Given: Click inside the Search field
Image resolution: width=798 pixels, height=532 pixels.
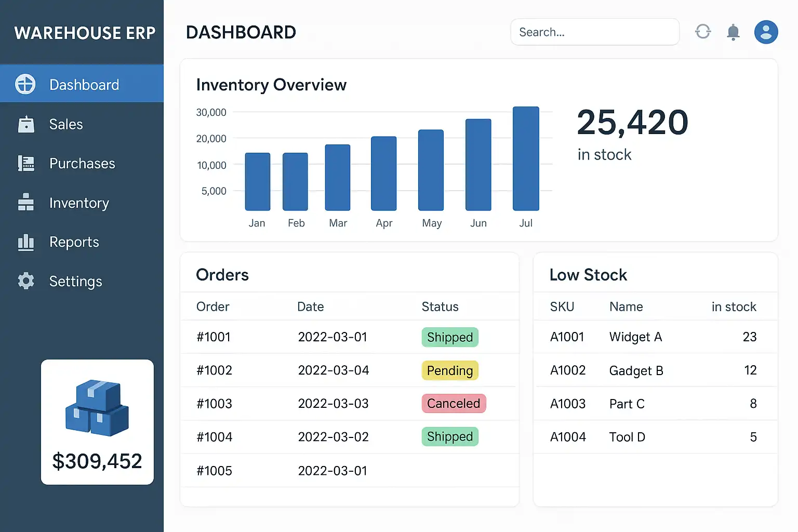Looking at the screenshot, I should (x=594, y=32).
